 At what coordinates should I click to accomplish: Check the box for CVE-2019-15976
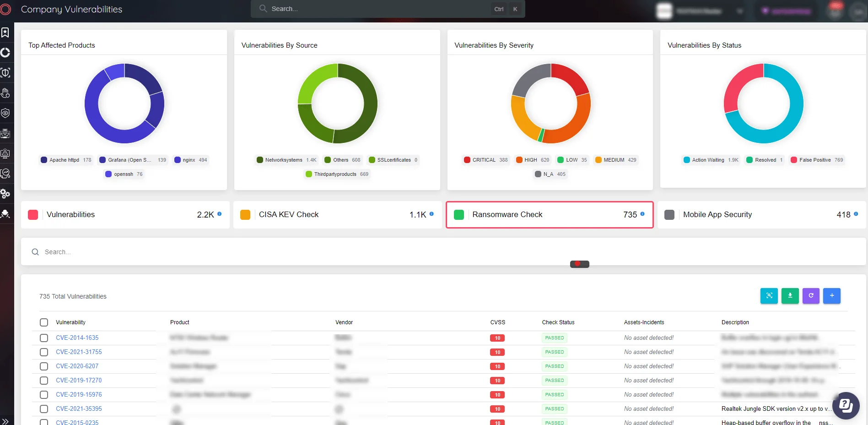click(x=44, y=395)
